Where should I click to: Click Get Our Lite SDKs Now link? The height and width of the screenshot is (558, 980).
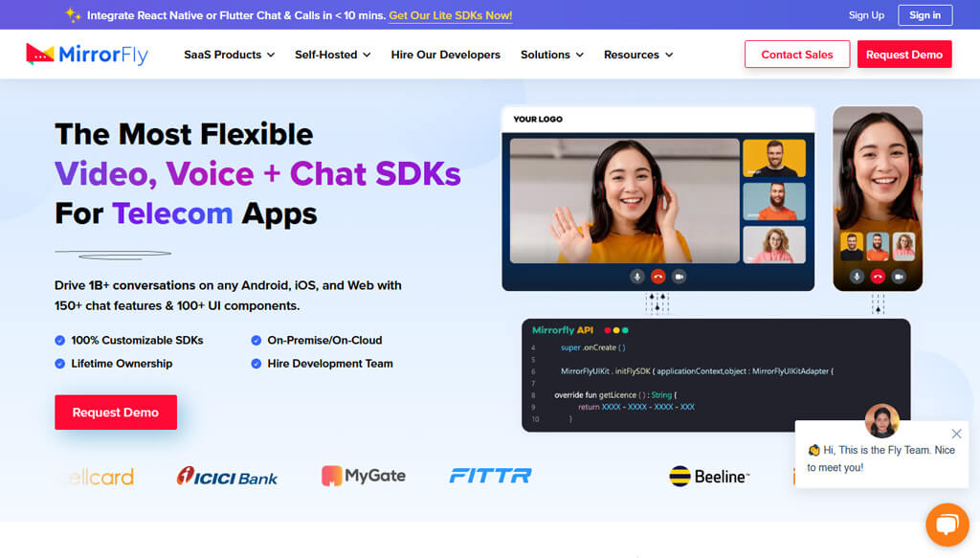451,15
